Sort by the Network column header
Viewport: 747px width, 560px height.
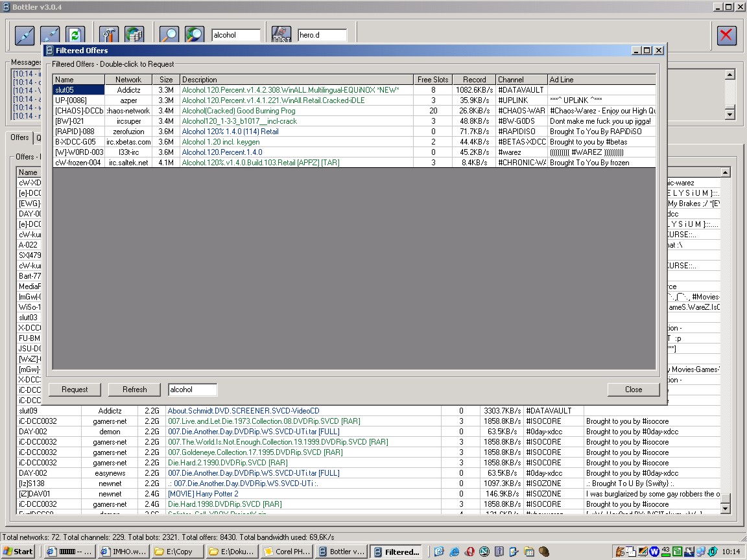[128, 80]
